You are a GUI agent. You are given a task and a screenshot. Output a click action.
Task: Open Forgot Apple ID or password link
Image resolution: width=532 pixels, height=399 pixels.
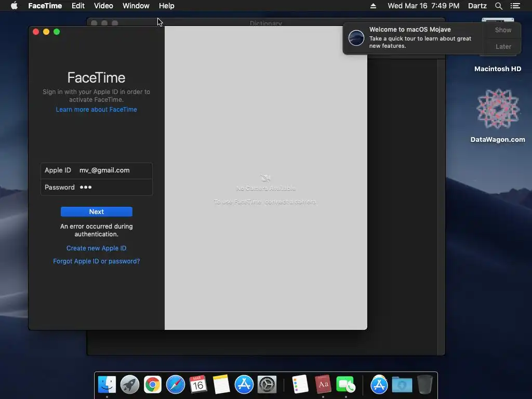tap(96, 261)
